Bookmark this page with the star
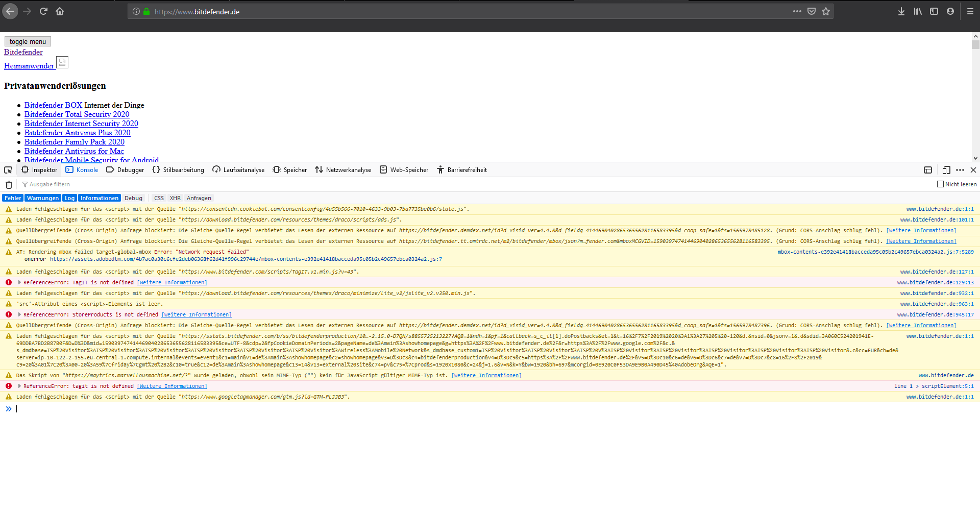 pos(826,11)
